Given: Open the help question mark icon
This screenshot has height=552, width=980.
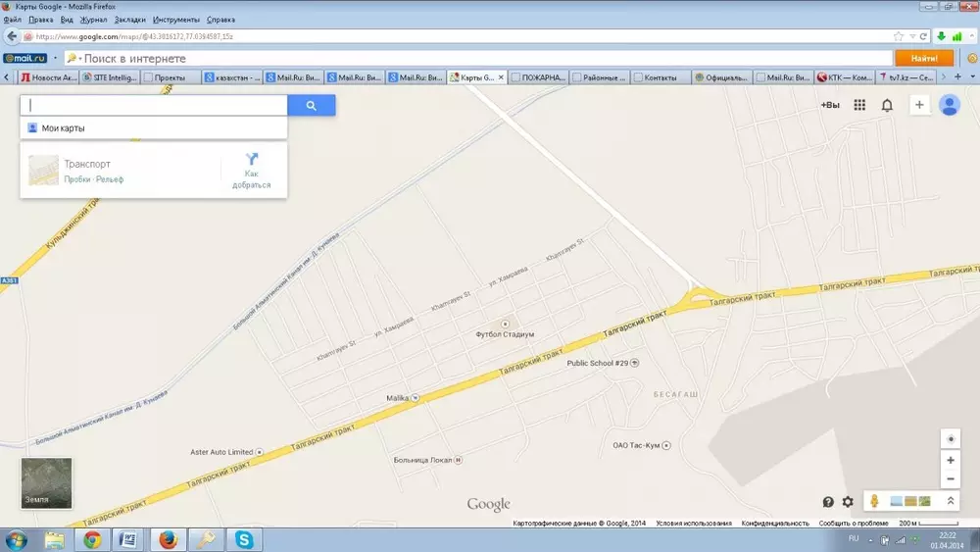Looking at the screenshot, I should click(828, 502).
